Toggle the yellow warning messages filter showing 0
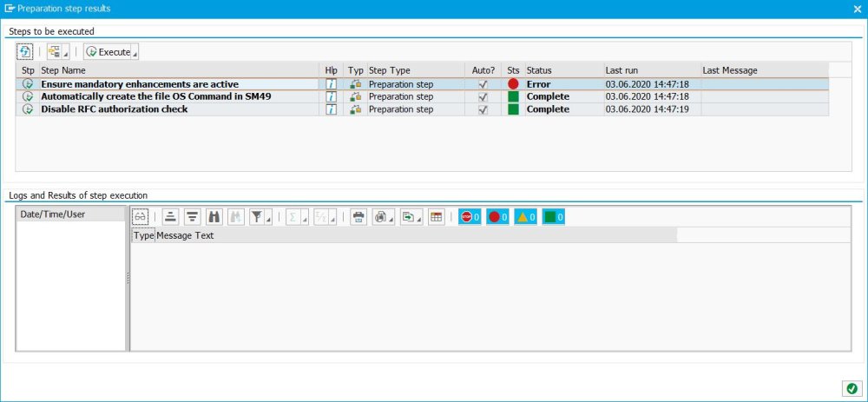This screenshot has height=402, width=868. 525,217
